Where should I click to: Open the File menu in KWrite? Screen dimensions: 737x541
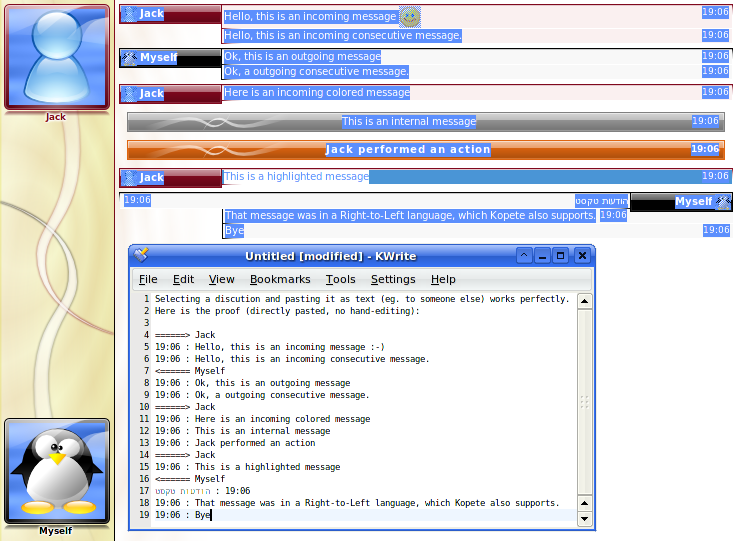pyautogui.click(x=148, y=279)
